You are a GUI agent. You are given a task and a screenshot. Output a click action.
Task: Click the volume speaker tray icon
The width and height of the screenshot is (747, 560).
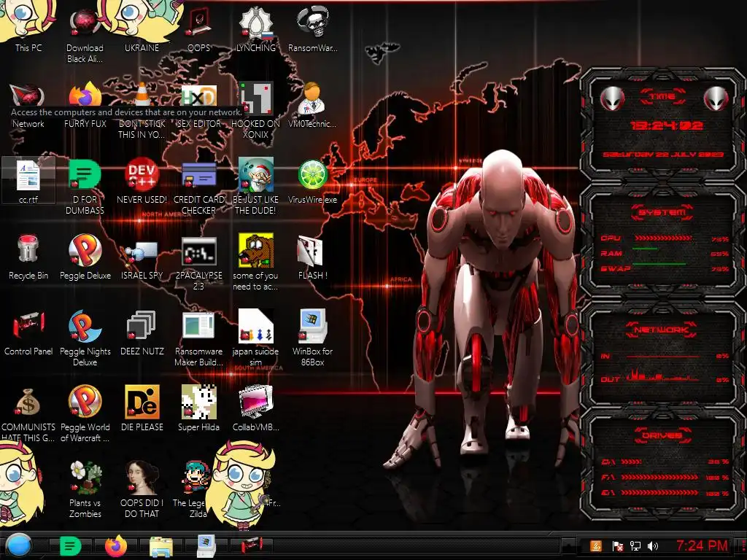[653, 546]
